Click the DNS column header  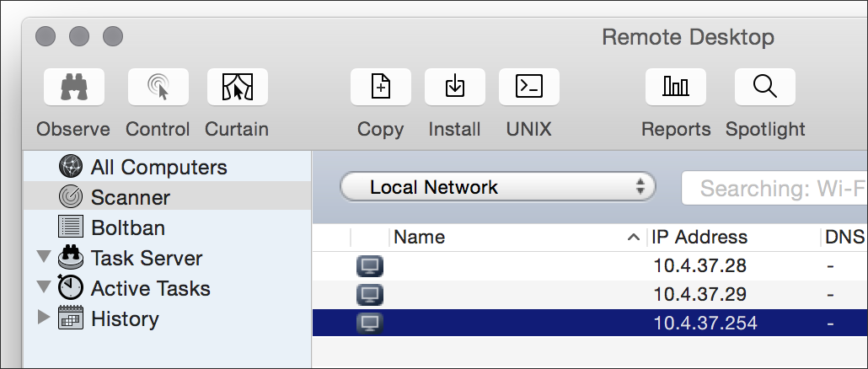tap(844, 238)
